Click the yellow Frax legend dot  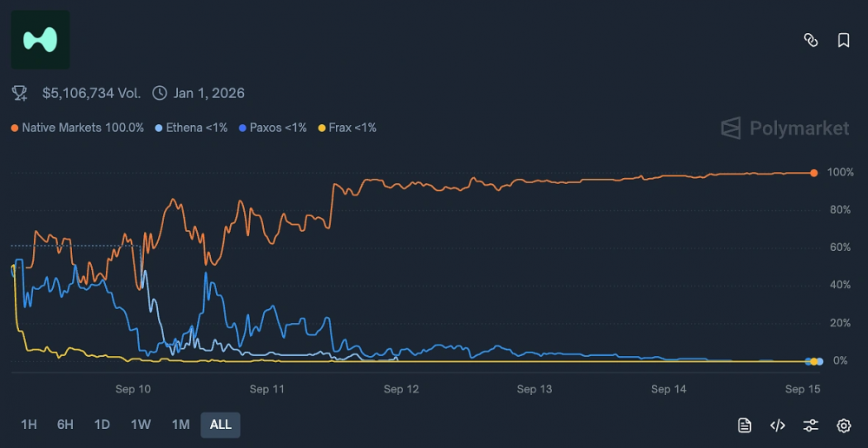(321, 128)
